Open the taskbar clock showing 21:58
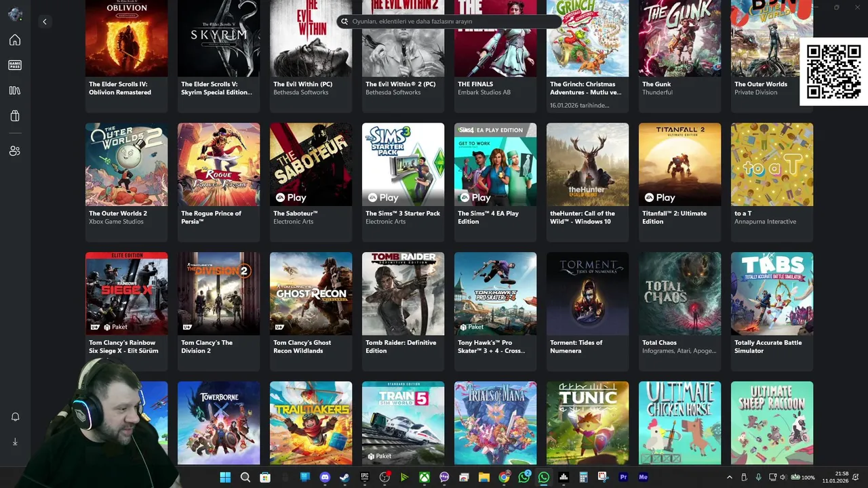Image resolution: width=868 pixels, height=488 pixels. tap(837, 477)
